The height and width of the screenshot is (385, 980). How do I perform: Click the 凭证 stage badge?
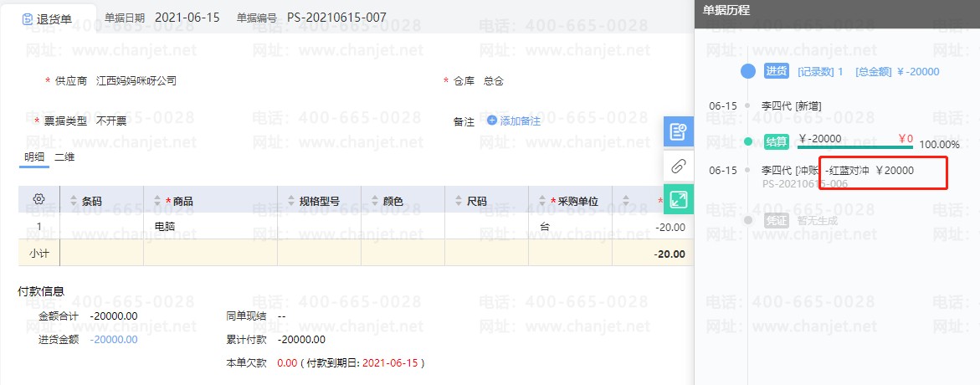coord(777,220)
